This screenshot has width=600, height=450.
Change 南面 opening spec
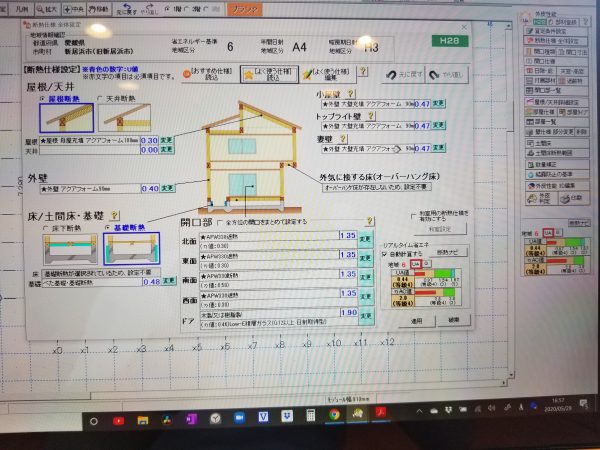pos(366,277)
